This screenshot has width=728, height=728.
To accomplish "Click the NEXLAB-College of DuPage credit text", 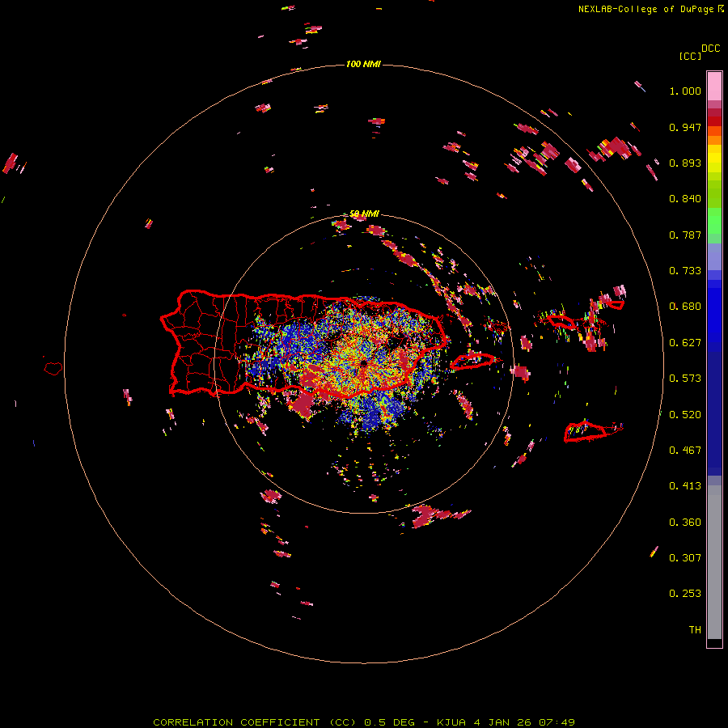I will click(x=645, y=9).
